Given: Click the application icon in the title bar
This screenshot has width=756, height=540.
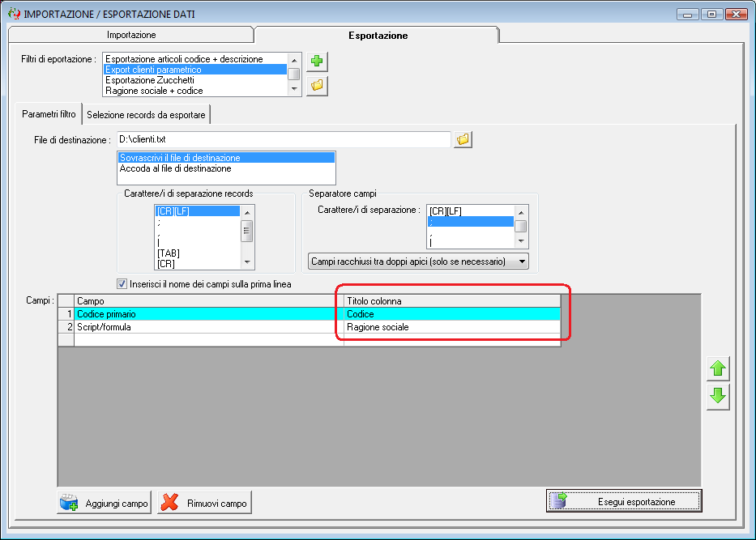Looking at the screenshot, I should [15, 14].
